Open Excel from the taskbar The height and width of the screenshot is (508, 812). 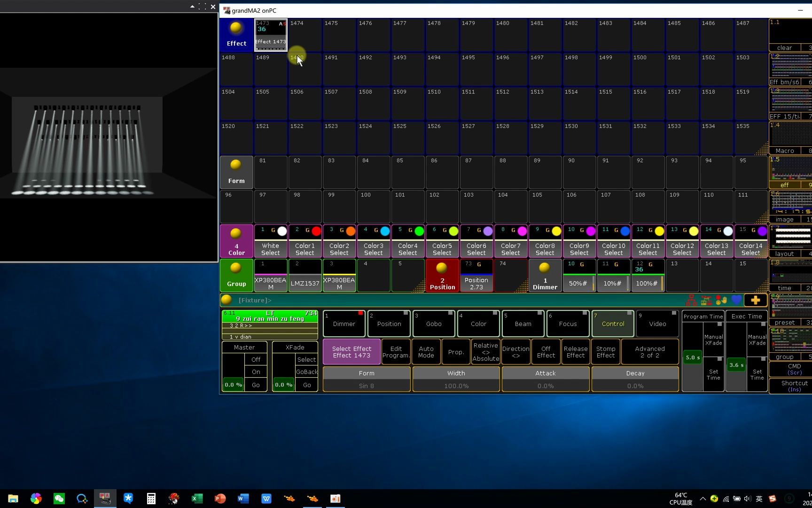(x=197, y=499)
